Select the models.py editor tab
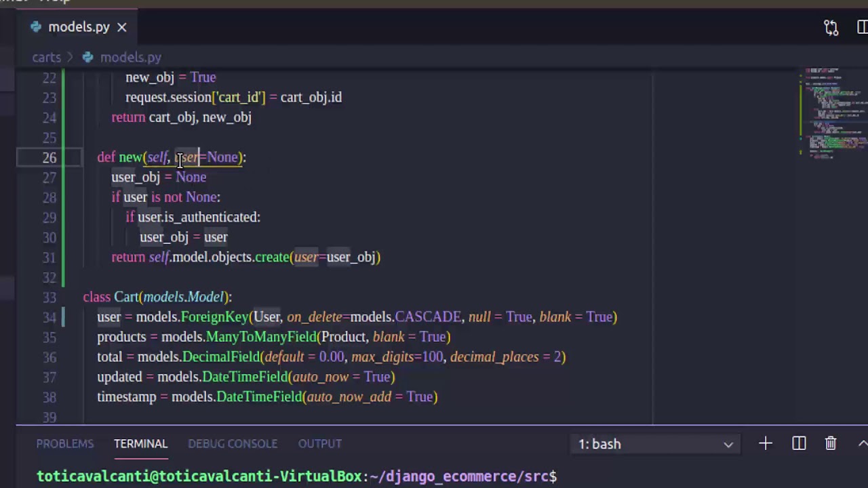Screen dimensions: 868x488 (x=78, y=27)
